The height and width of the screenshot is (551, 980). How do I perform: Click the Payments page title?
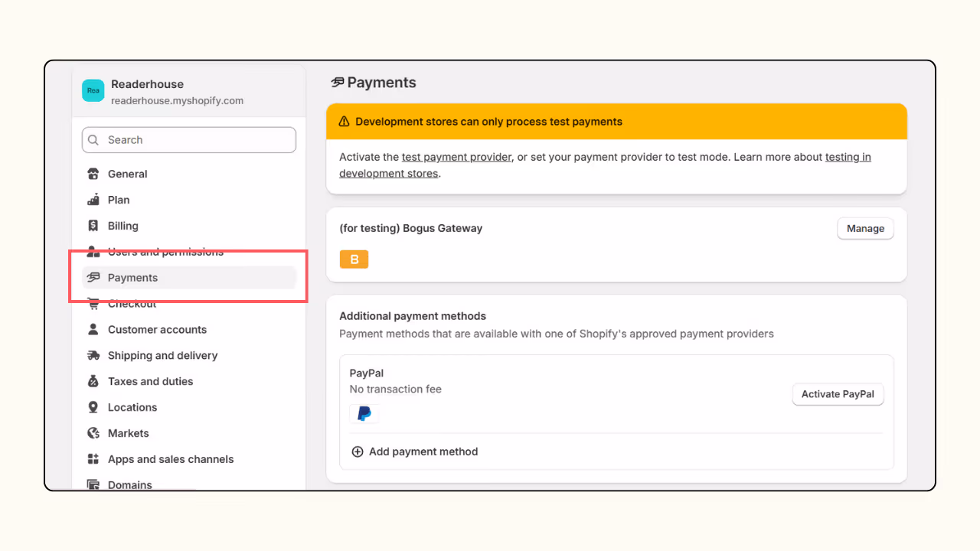[382, 83]
